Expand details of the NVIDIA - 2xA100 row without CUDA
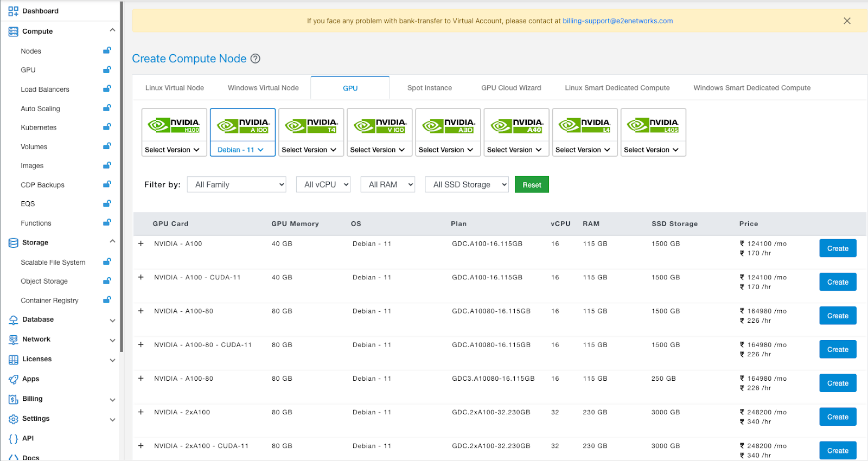The width and height of the screenshot is (868, 461). click(141, 412)
